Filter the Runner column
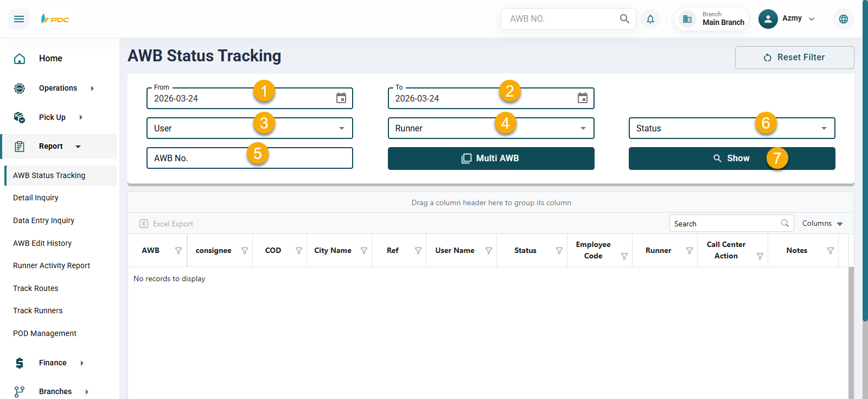The height and width of the screenshot is (399, 868). click(690, 251)
